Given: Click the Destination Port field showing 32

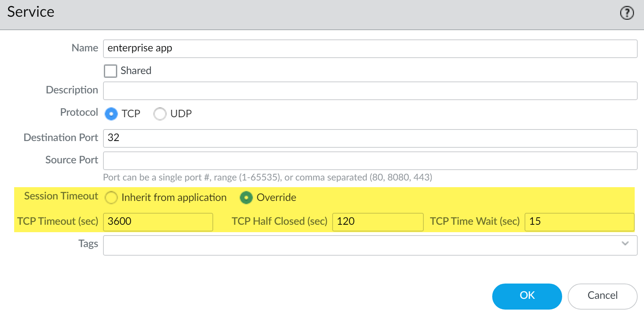Looking at the screenshot, I should click(x=370, y=138).
